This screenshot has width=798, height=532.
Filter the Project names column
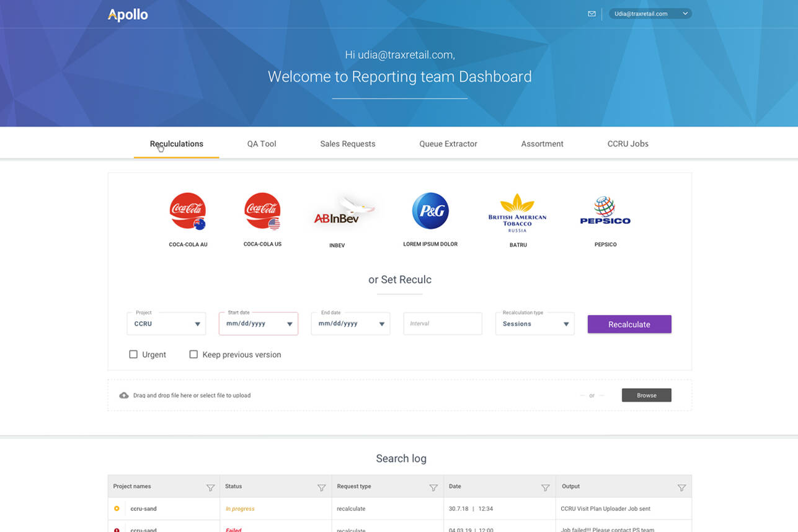coord(210,487)
